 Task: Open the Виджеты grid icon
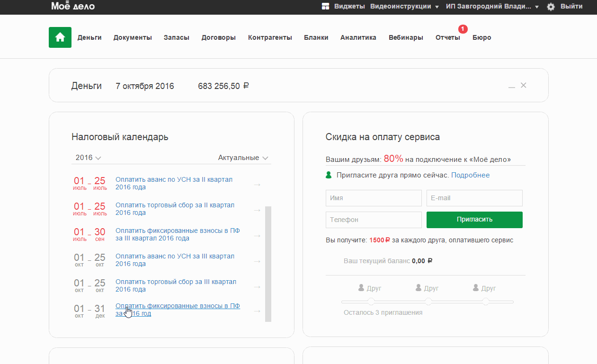pyautogui.click(x=325, y=6)
